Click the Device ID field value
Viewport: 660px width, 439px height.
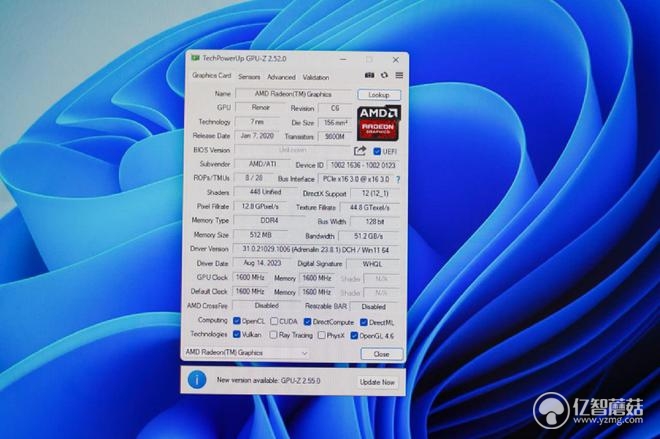point(363,165)
